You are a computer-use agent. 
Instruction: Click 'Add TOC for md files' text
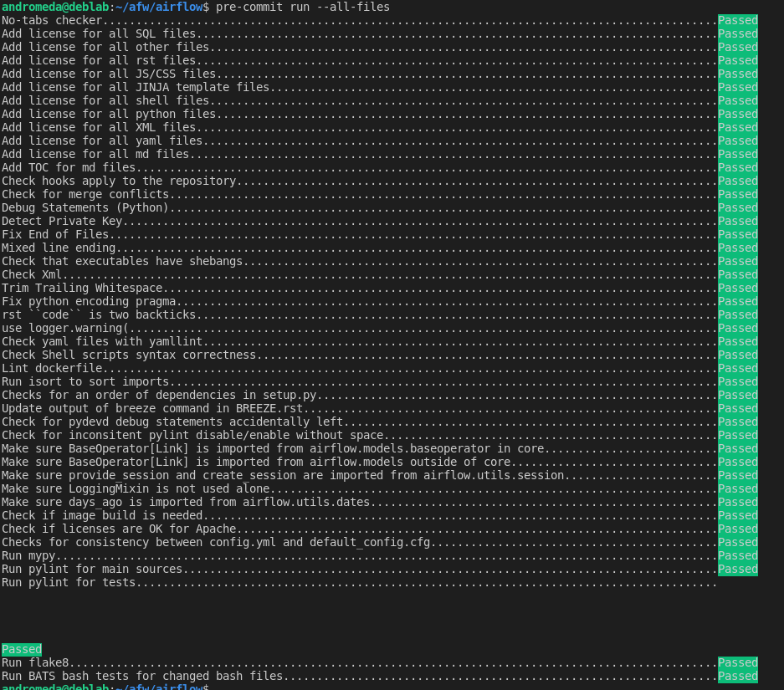pyautogui.click(x=69, y=168)
